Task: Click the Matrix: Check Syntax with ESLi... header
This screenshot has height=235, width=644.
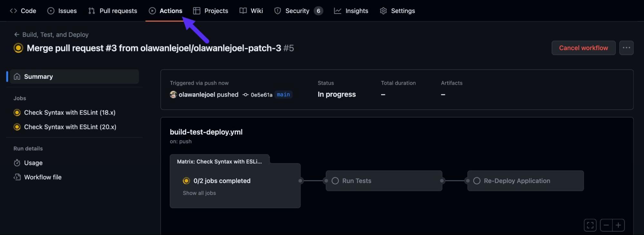Action: click(219, 161)
